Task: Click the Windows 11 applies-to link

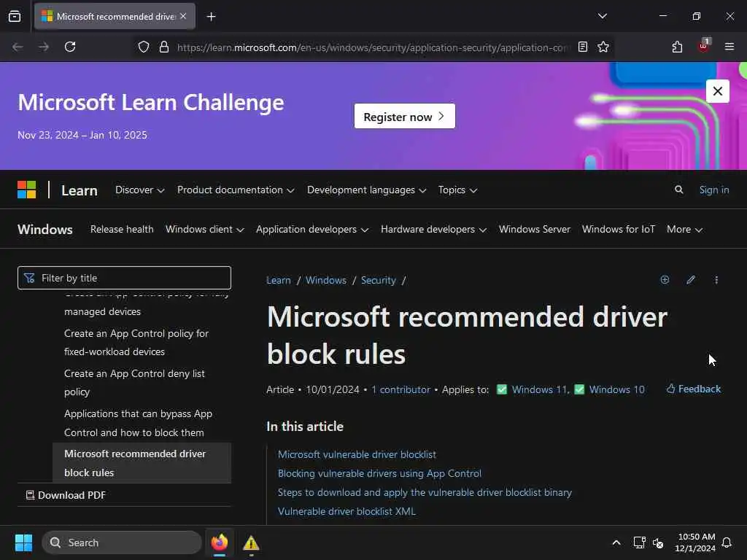Action: pyautogui.click(x=539, y=389)
